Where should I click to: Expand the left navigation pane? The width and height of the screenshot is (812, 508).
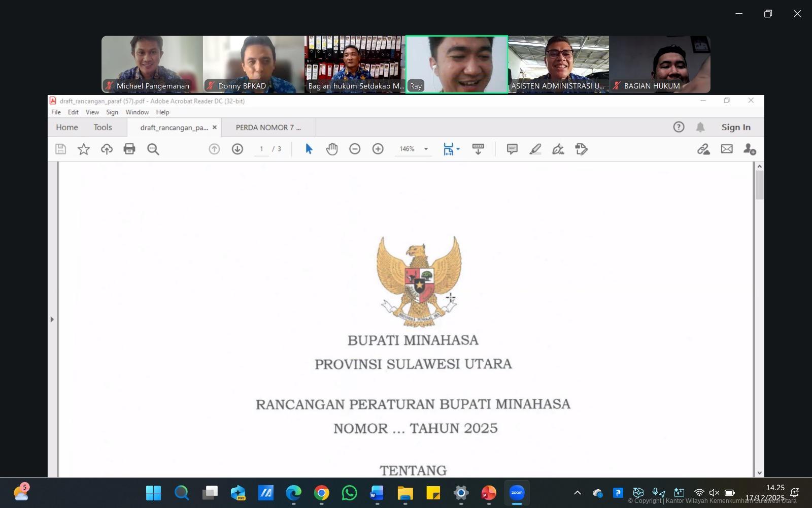click(x=52, y=320)
